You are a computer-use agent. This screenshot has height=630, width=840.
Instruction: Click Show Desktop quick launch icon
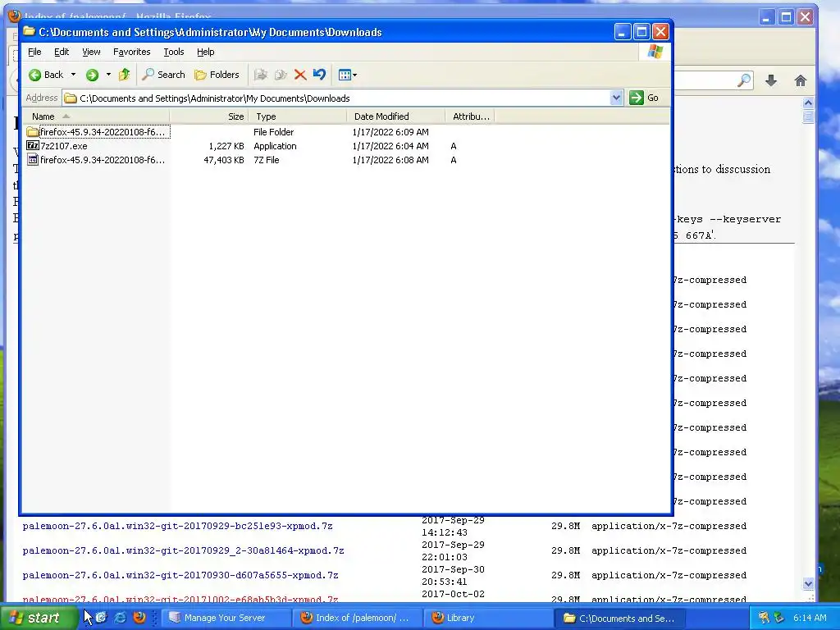(101, 618)
